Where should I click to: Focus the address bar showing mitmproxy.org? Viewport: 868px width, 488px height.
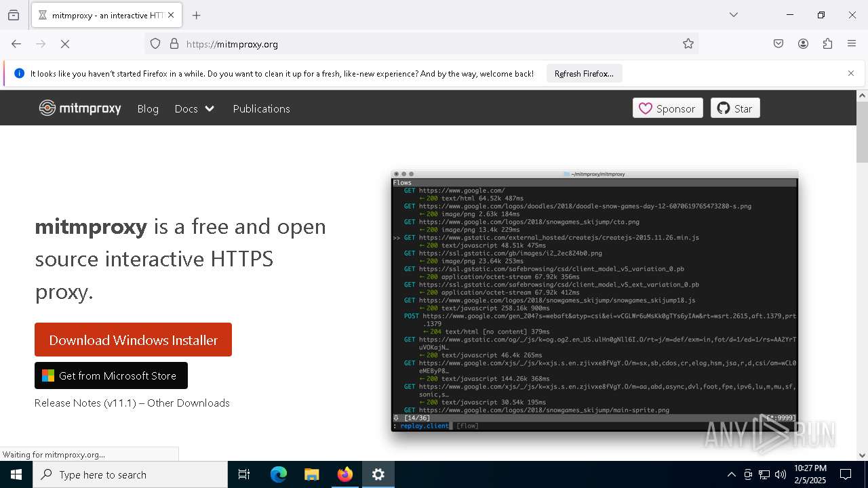tap(420, 44)
